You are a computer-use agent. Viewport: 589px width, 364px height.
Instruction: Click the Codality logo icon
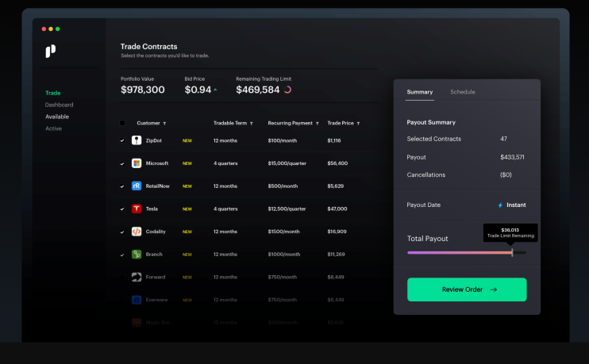click(137, 232)
